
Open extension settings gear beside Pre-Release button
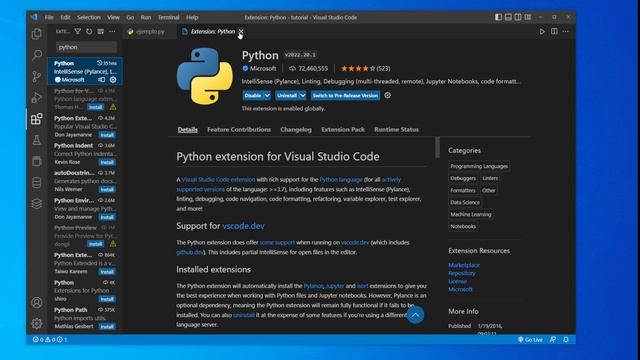pos(388,95)
